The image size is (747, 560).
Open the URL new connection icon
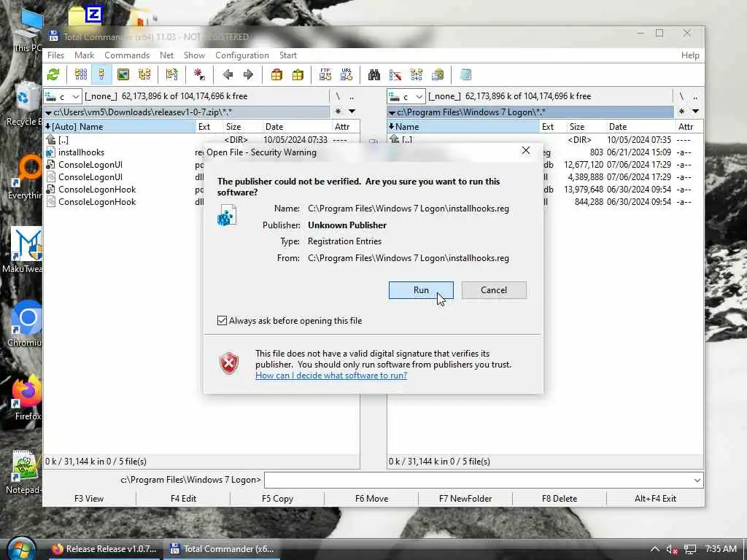347,74
